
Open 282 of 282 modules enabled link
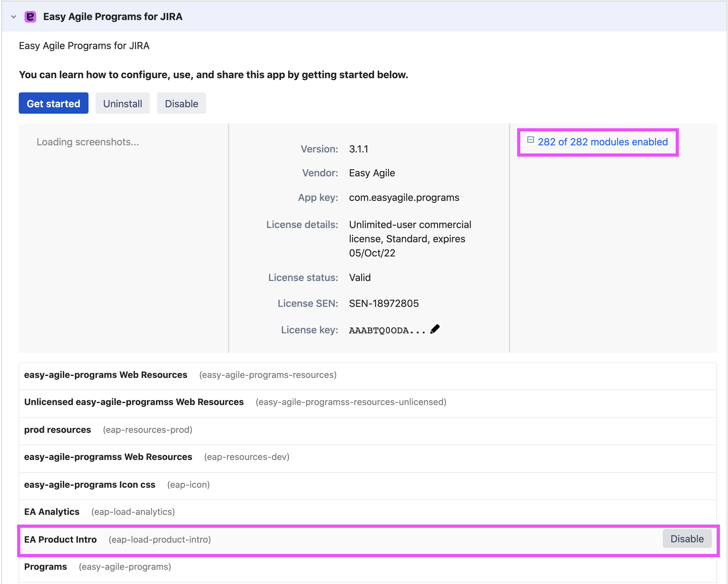click(602, 142)
